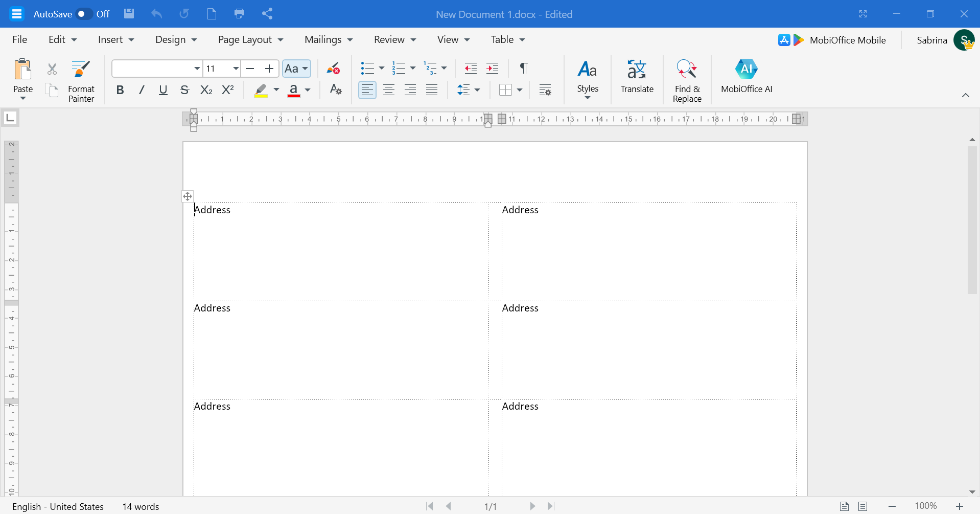
Task: Print the document
Action: [x=239, y=14]
